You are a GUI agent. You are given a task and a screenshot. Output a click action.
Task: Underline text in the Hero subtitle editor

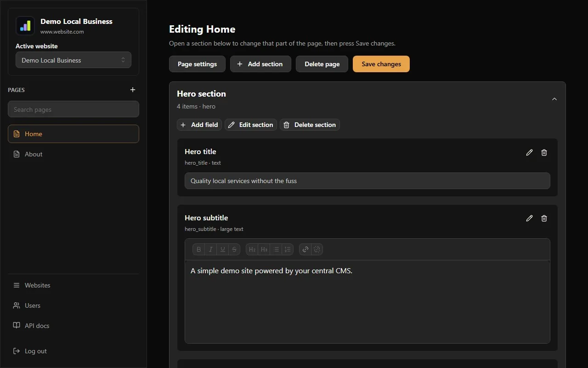pyautogui.click(x=223, y=249)
